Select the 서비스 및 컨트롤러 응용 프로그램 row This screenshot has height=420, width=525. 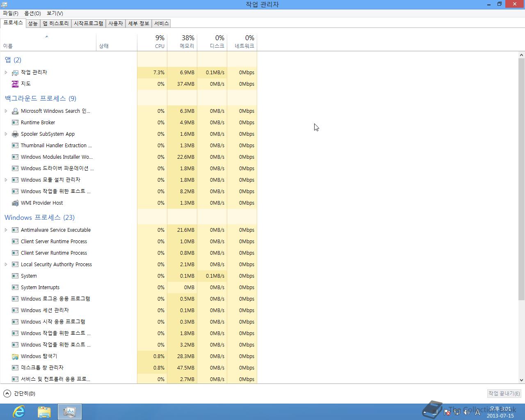(x=128, y=379)
